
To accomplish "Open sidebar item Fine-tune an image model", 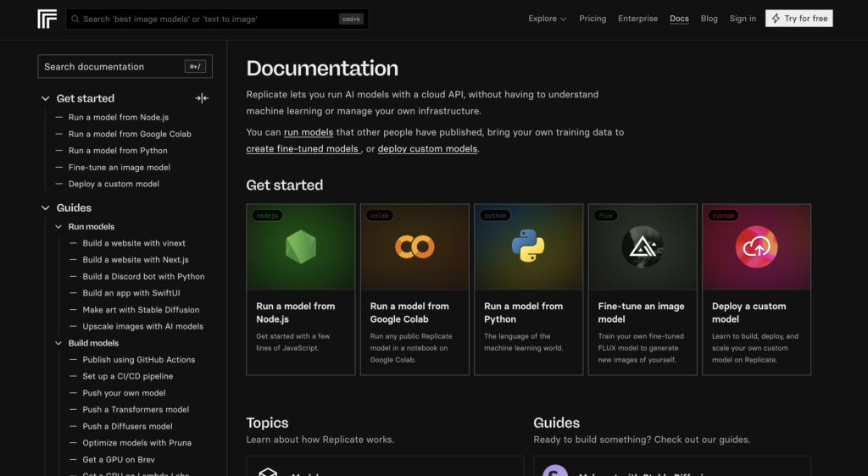I will (x=120, y=167).
